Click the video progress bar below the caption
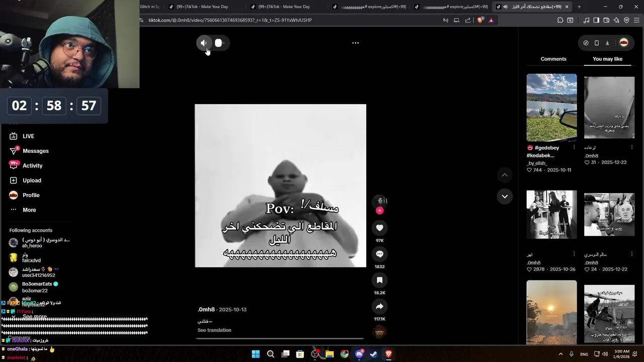This screenshot has height=362, width=644. pyautogui.click(x=280, y=339)
